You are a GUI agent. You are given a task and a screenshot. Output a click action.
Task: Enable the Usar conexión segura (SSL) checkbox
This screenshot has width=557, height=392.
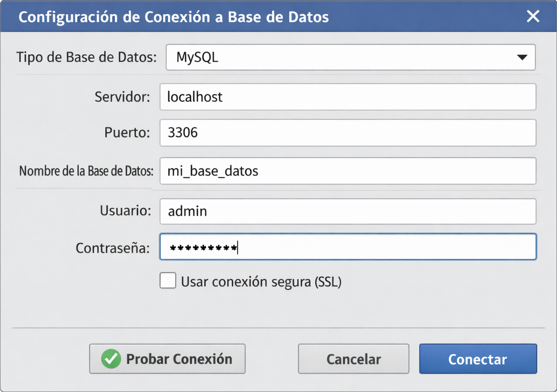[x=168, y=281]
